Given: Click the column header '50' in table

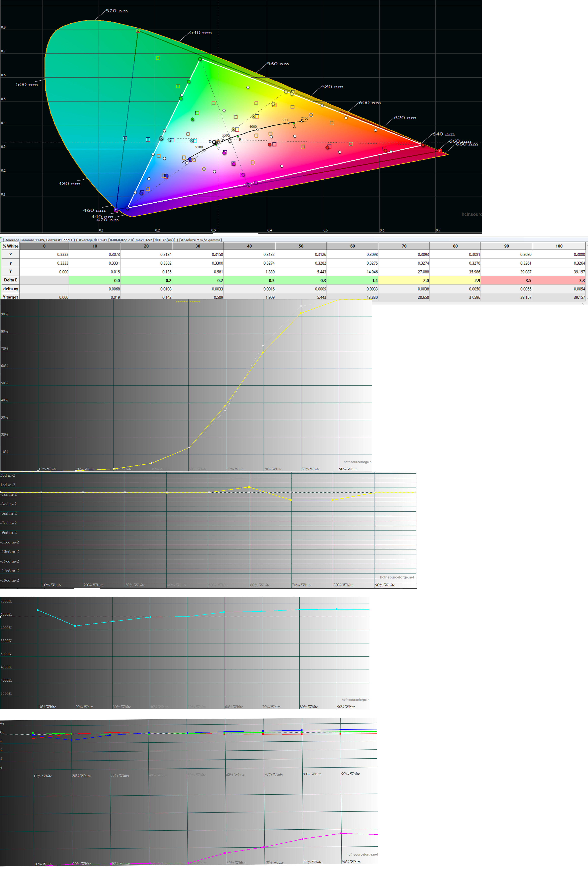Looking at the screenshot, I should 301,246.
